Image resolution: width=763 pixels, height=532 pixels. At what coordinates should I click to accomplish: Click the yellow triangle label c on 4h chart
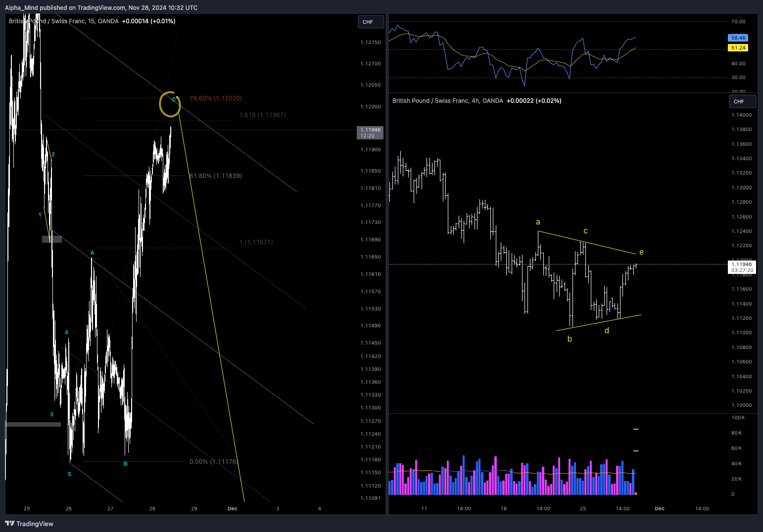(x=585, y=231)
